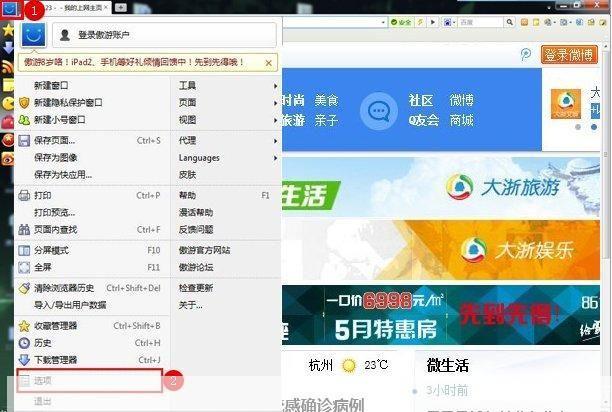Select 检查更新 check updates entry
This screenshot has height=412, width=612.
point(196,288)
